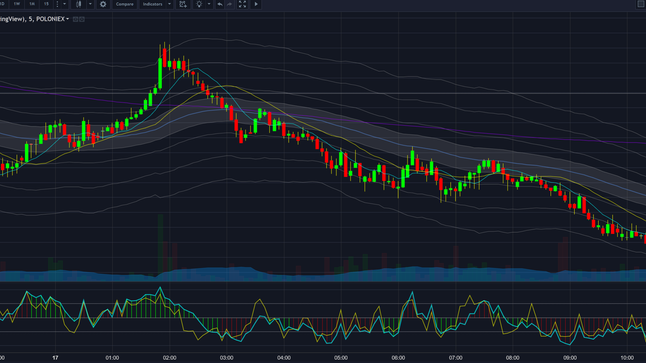
Task: Expand the Indicators dropdown arrow
Action: pyautogui.click(x=169, y=4)
